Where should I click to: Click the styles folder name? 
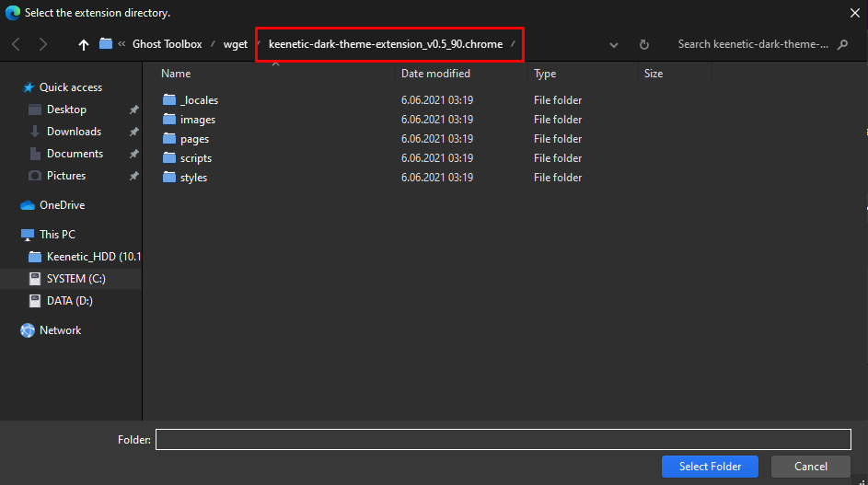pyautogui.click(x=193, y=178)
